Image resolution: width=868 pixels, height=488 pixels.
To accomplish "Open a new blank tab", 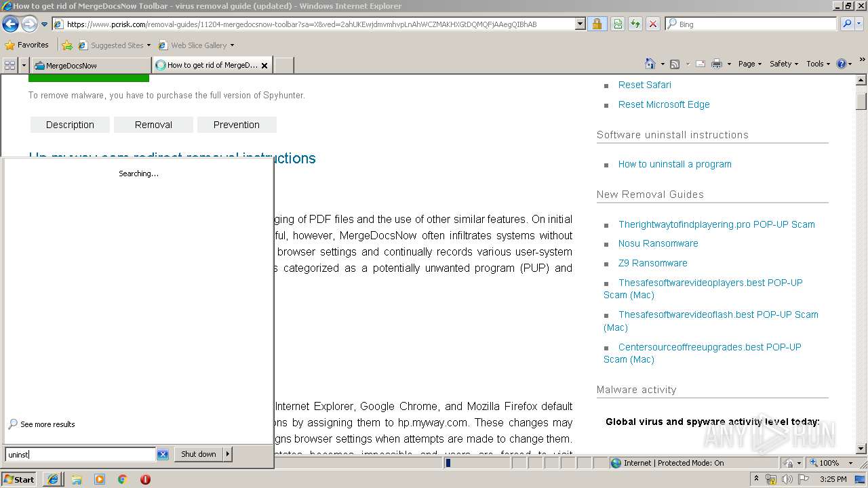I will coord(283,65).
